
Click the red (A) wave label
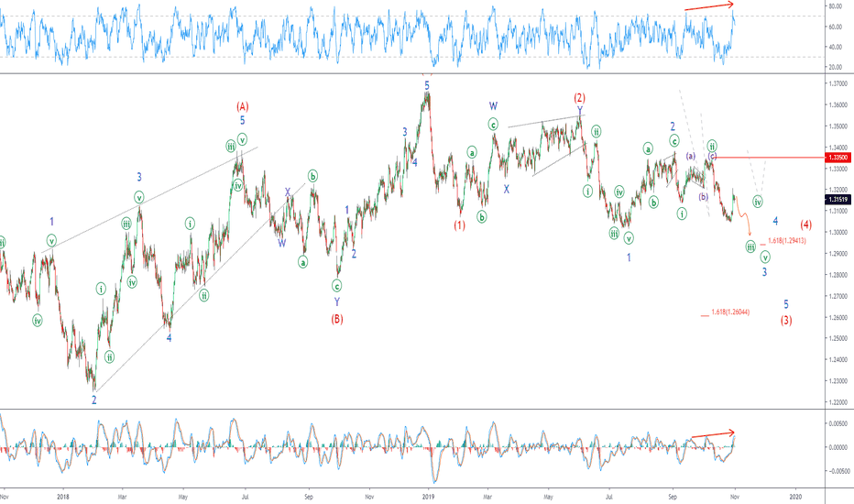click(243, 106)
